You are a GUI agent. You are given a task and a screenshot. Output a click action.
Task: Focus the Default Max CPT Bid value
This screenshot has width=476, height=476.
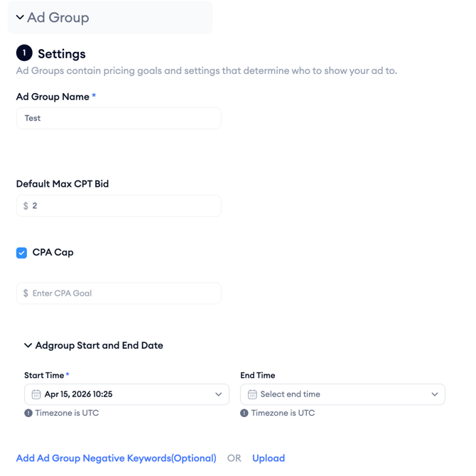coord(121,206)
